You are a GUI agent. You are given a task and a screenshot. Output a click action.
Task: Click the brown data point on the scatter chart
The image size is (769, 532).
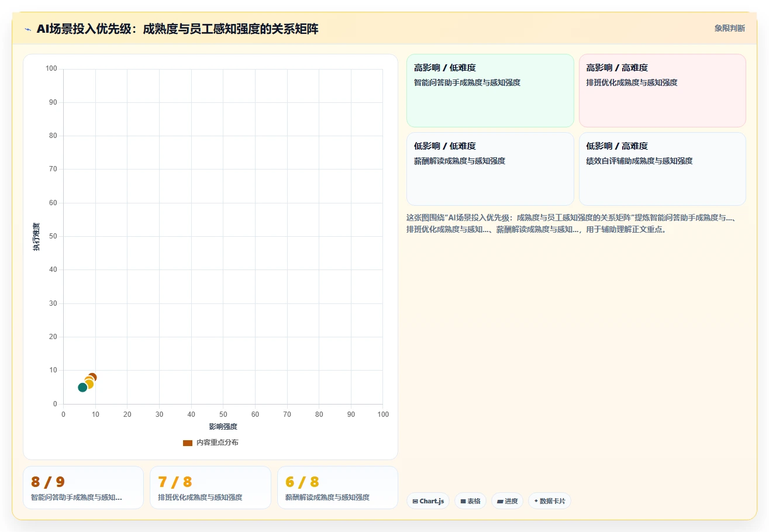(x=92, y=378)
